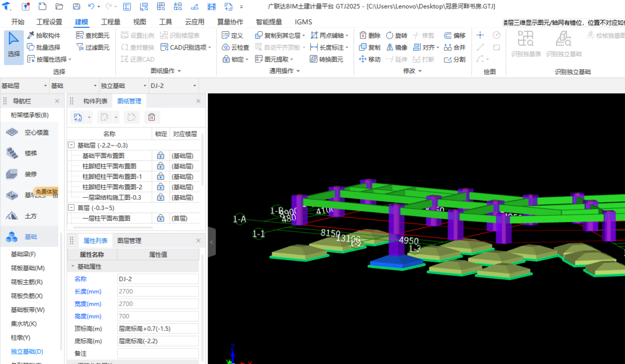Click the 名称 value field DJ-2
The image size is (625, 364).
tap(158, 279)
